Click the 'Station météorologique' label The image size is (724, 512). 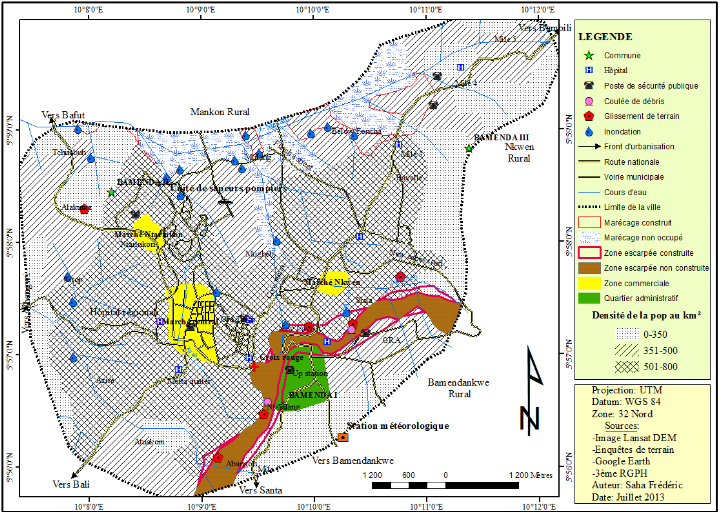click(398, 426)
